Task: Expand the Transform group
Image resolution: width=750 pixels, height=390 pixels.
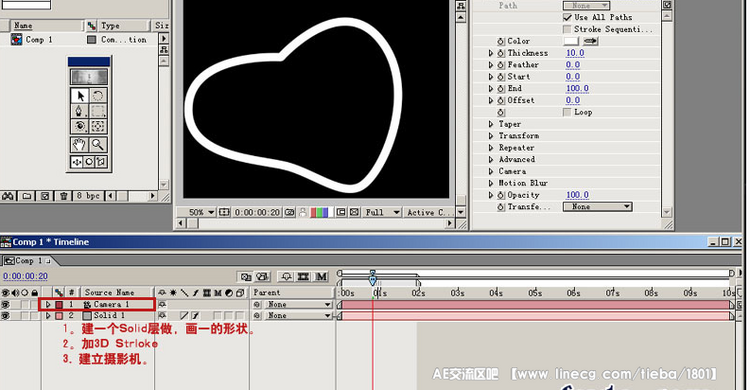Action: pyautogui.click(x=491, y=136)
